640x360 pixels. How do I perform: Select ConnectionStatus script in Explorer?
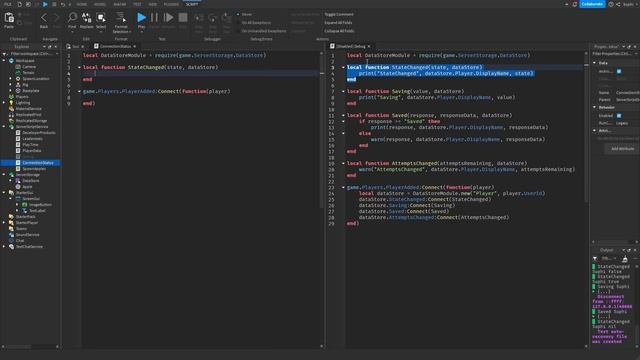pos(38,163)
